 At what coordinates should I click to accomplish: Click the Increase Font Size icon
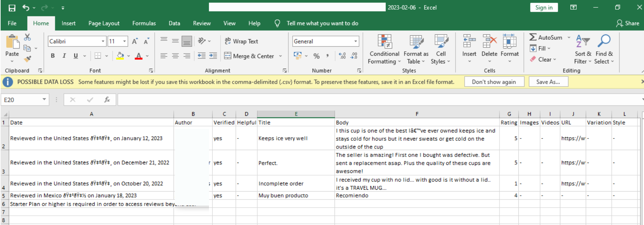tap(135, 41)
